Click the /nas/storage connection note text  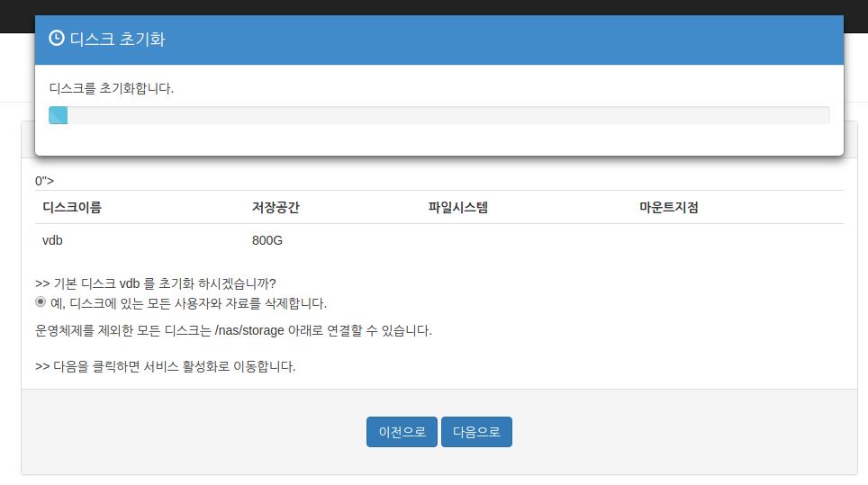pyautogui.click(x=233, y=331)
